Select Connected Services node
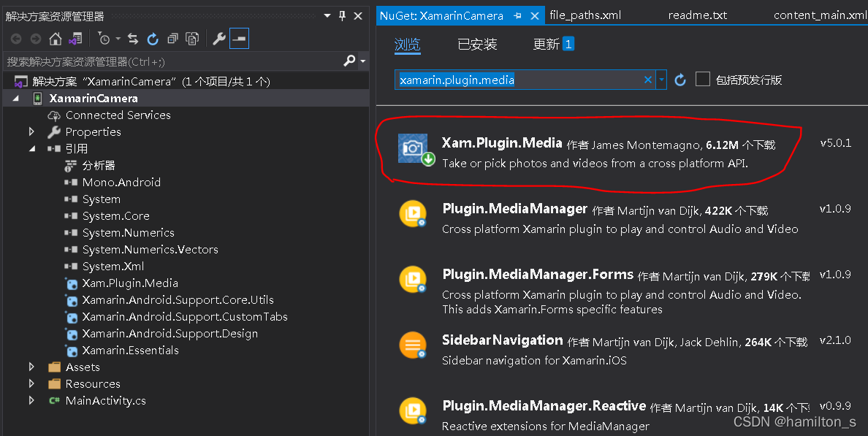The width and height of the screenshot is (868, 436). coord(118,115)
